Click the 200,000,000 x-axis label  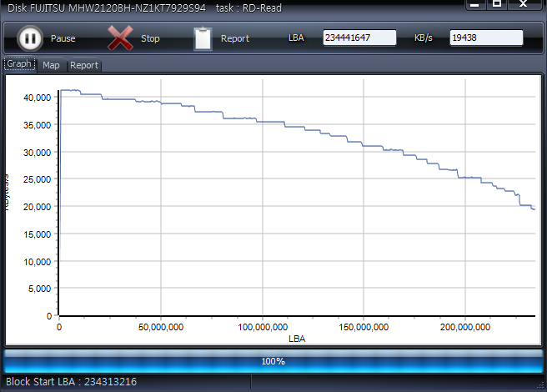[x=465, y=327]
